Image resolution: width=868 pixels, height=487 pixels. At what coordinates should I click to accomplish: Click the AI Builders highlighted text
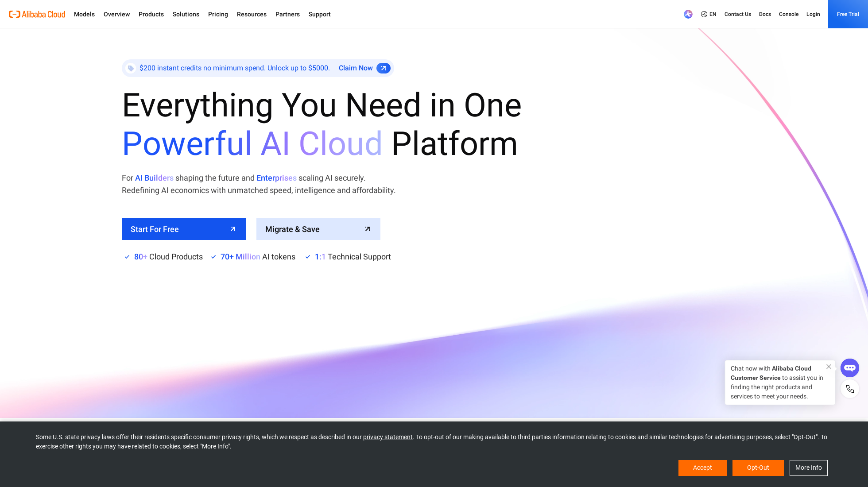click(x=154, y=178)
